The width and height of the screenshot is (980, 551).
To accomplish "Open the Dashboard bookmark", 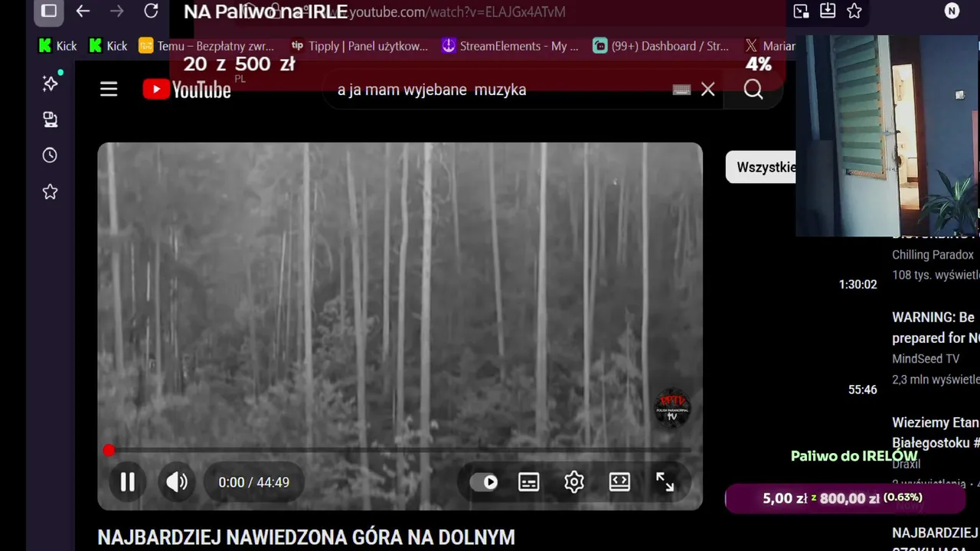I will pos(661,46).
